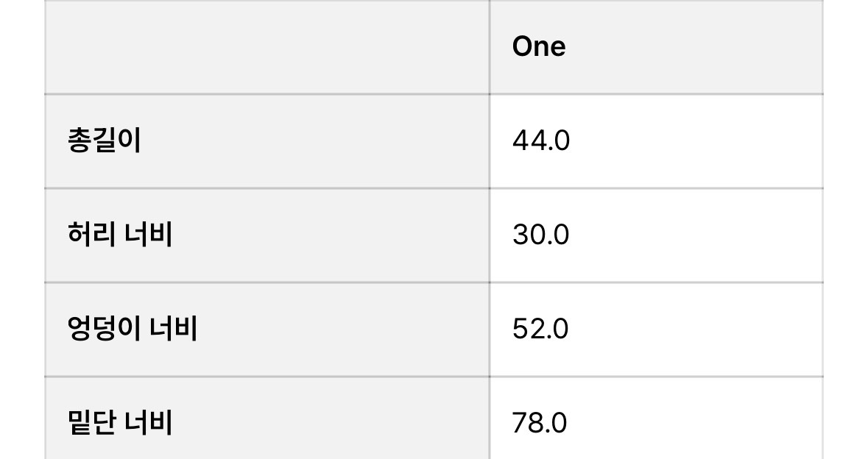Select the 허리 너비 row label
The width and height of the screenshot is (868, 459).
tap(120, 235)
